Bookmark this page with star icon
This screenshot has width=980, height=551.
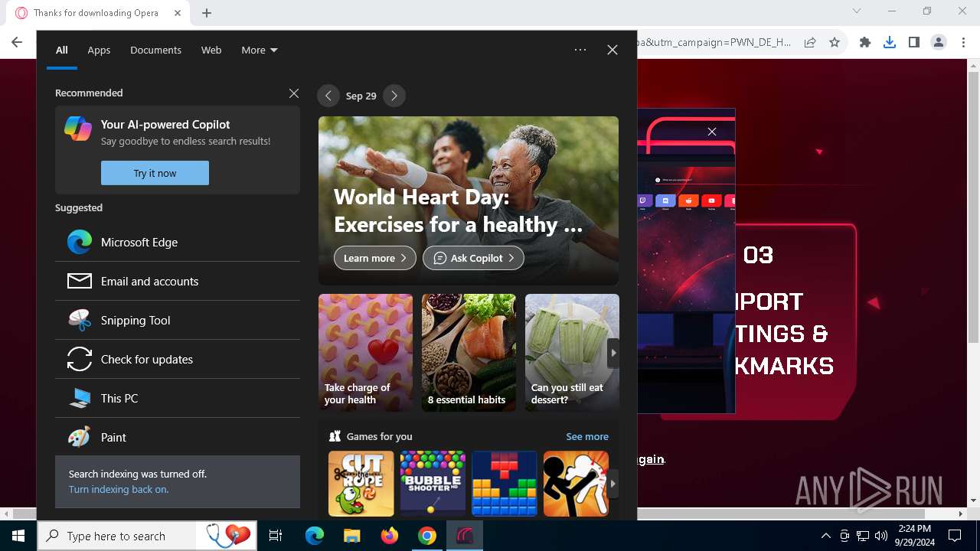click(x=835, y=42)
